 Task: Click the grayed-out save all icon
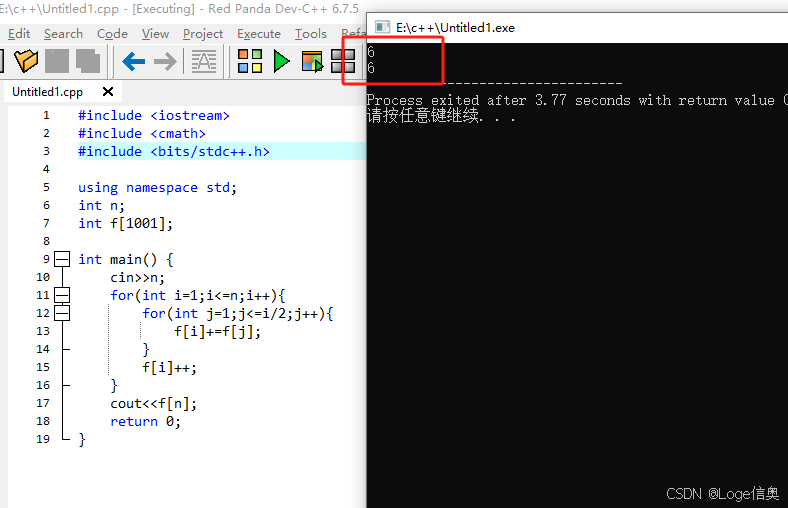click(88, 61)
